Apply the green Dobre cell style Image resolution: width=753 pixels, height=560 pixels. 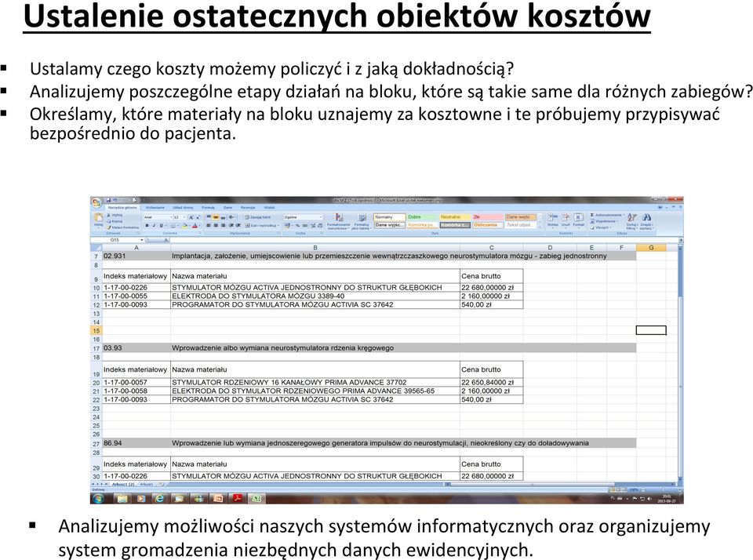tap(422, 216)
